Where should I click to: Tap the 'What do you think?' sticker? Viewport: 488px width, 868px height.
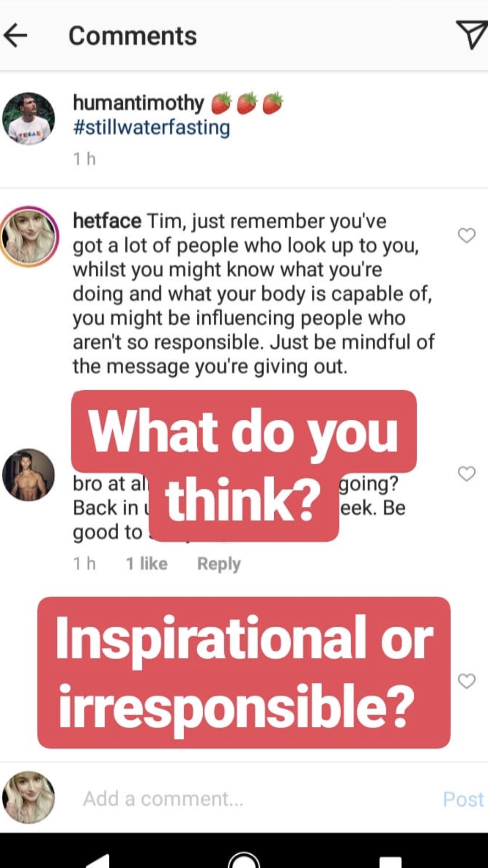tap(244, 464)
